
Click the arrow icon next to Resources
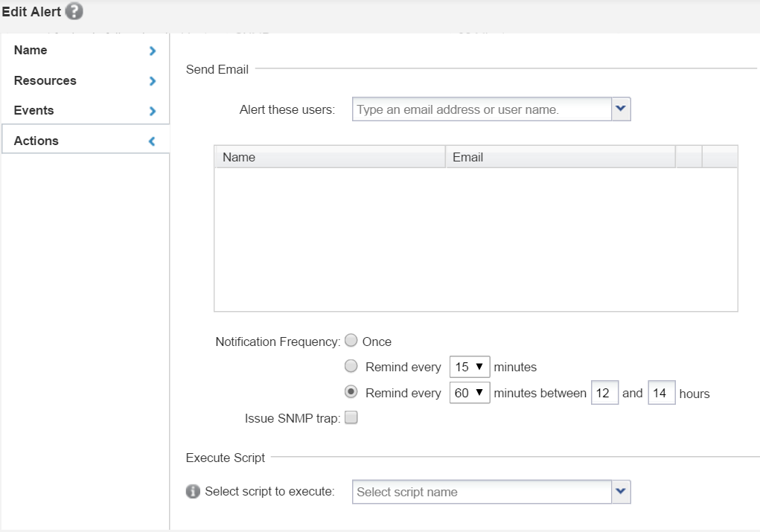coord(153,81)
